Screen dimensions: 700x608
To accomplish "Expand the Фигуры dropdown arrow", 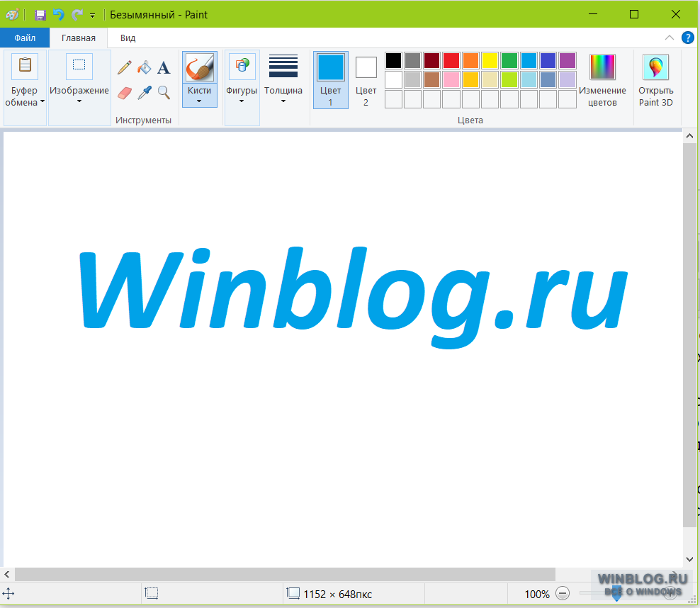I will tap(242, 101).
